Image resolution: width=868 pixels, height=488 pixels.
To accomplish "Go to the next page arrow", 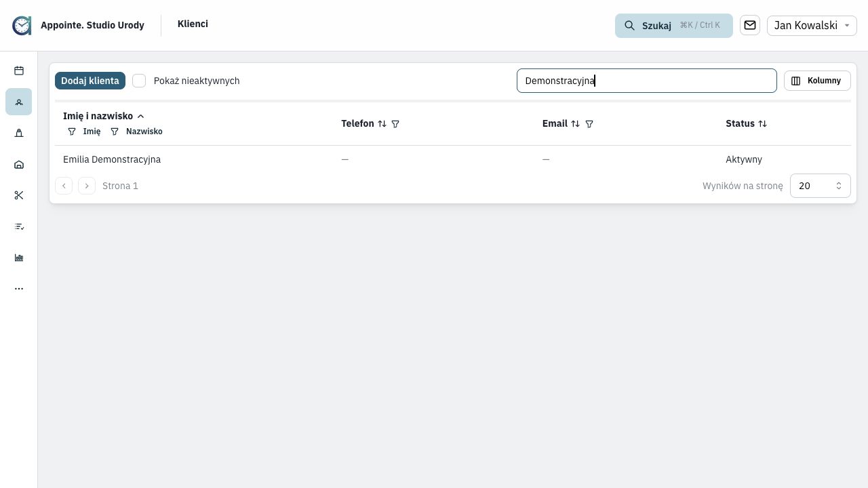I will [x=87, y=186].
